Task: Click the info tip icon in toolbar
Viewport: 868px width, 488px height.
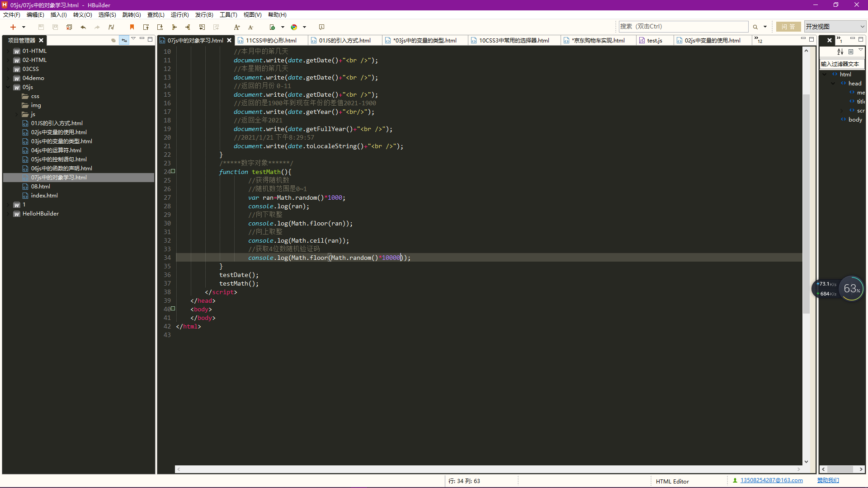Action: pos(322,27)
